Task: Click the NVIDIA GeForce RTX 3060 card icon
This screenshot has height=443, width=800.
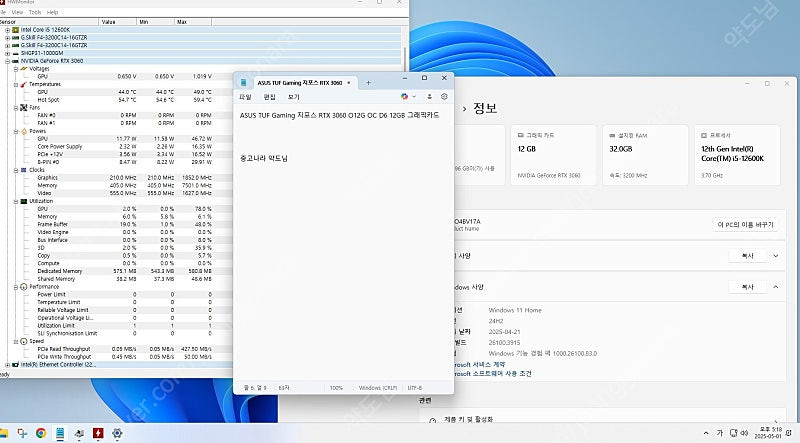Action: click(15, 61)
